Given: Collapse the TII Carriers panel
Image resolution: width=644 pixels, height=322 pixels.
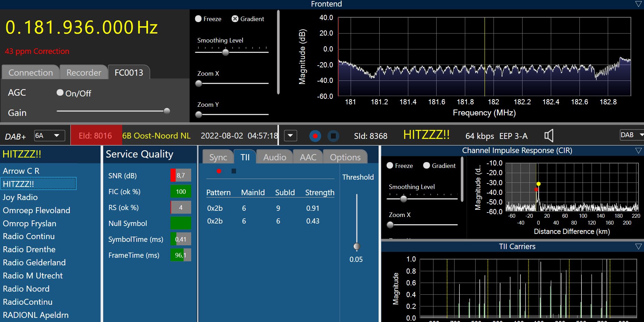Looking at the screenshot, I should tap(638, 246).
